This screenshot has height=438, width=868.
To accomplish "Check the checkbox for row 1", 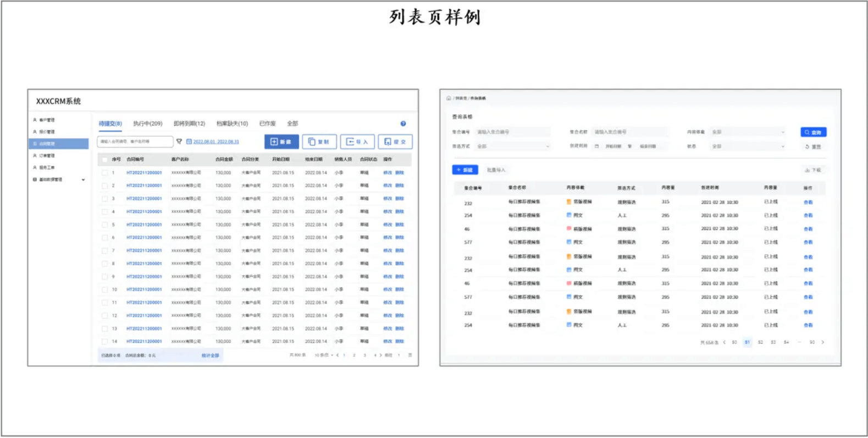I will [104, 173].
